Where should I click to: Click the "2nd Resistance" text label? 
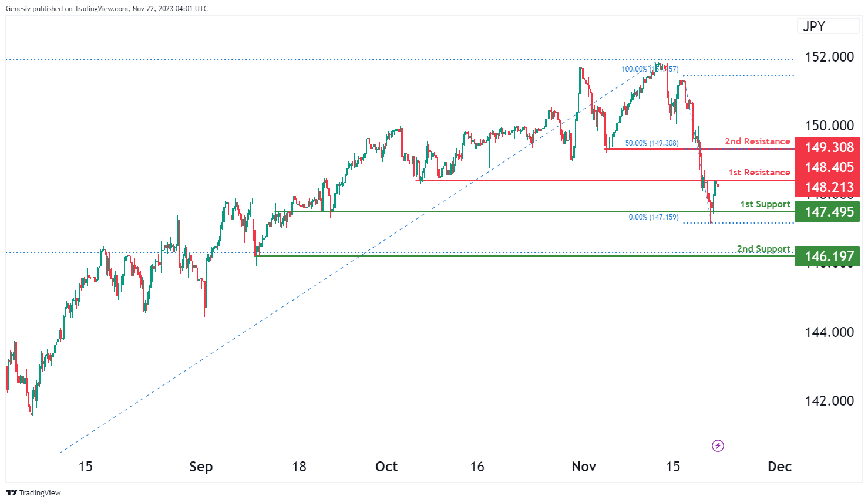[x=757, y=141]
